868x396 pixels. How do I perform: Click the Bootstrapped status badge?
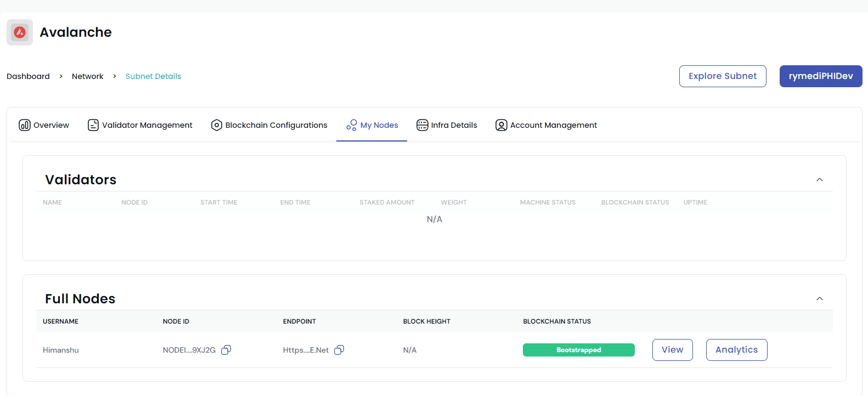[579, 350]
